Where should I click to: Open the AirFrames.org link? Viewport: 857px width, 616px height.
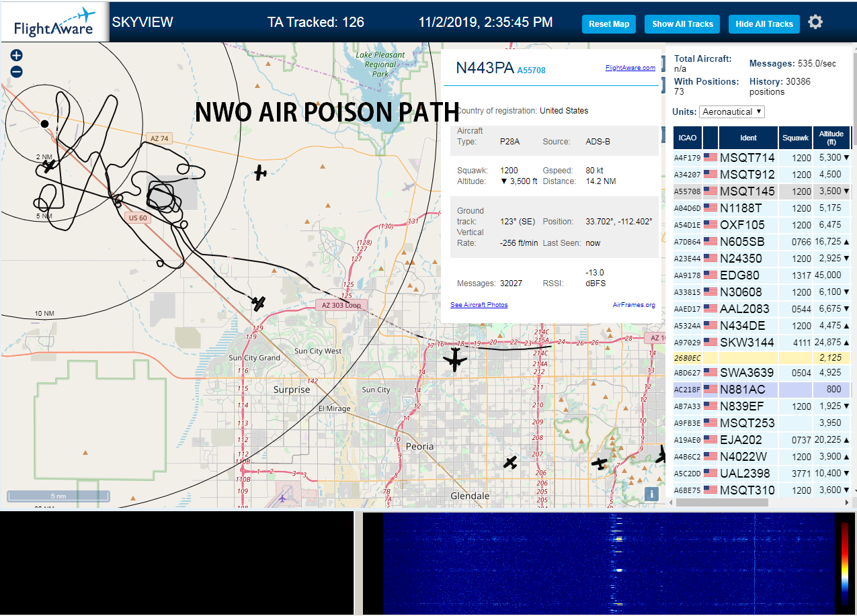[634, 305]
